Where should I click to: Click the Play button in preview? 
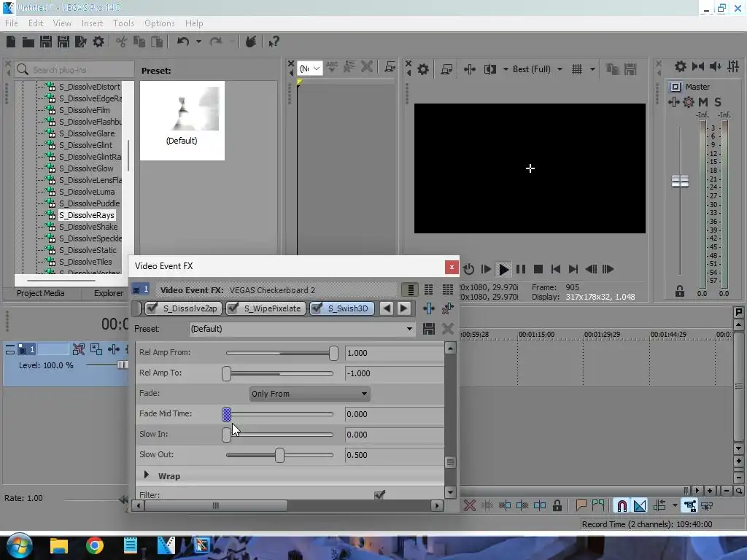click(503, 270)
